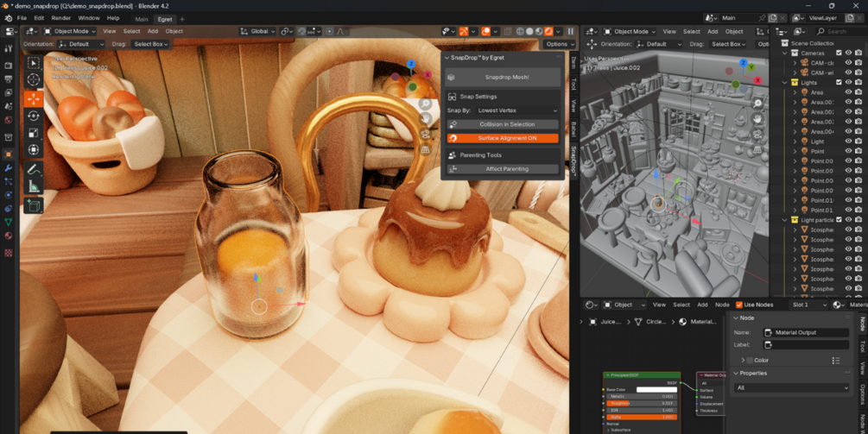Open the Node menu in node editor
The width and height of the screenshot is (868, 434).
click(x=722, y=305)
